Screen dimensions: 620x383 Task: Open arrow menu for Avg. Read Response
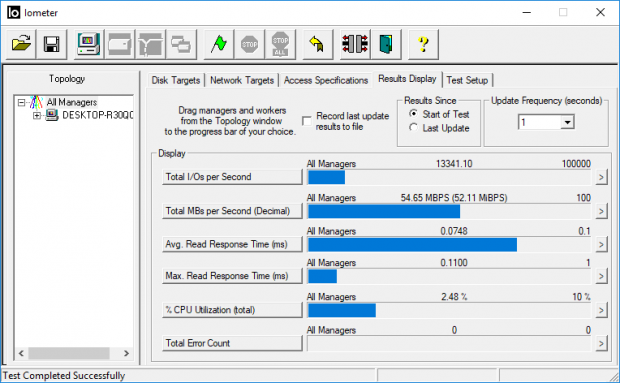[x=601, y=245]
